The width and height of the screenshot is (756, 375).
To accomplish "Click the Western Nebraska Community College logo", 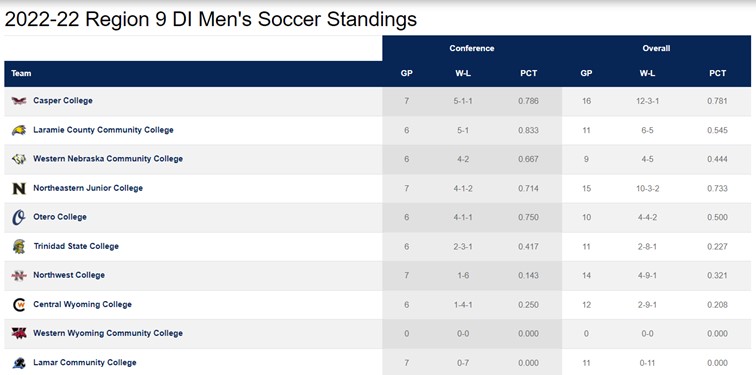I will pyautogui.click(x=19, y=159).
